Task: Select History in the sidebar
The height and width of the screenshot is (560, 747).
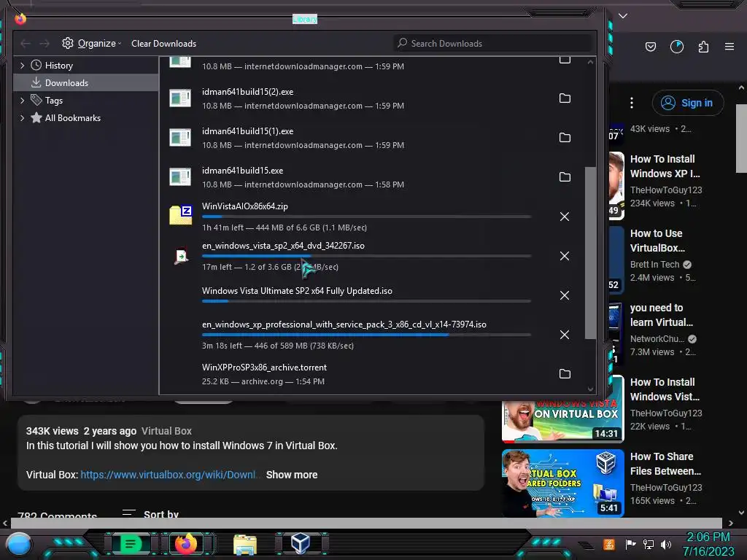Action: pos(58,65)
